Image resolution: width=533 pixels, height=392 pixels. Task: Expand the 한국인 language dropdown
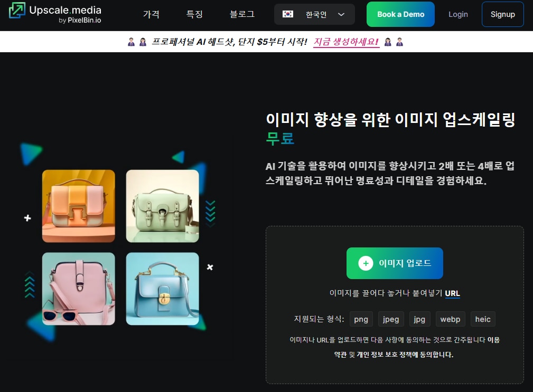[x=314, y=14]
